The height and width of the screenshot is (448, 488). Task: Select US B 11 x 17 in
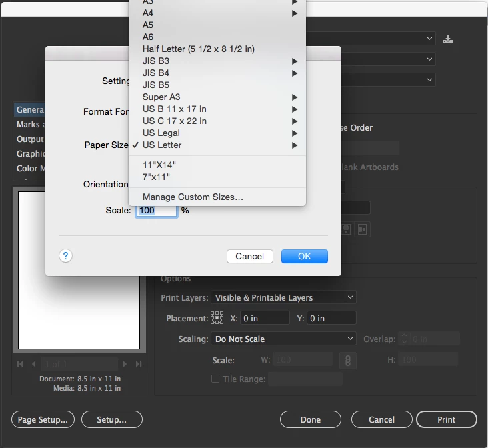[x=217, y=109]
